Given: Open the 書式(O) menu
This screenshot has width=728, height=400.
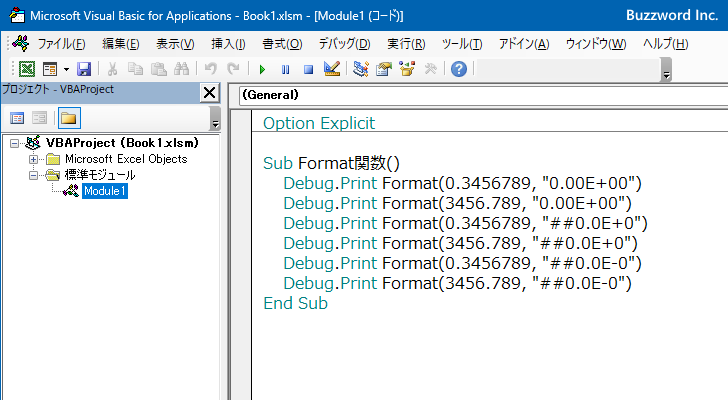Looking at the screenshot, I should [x=282, y=44].
